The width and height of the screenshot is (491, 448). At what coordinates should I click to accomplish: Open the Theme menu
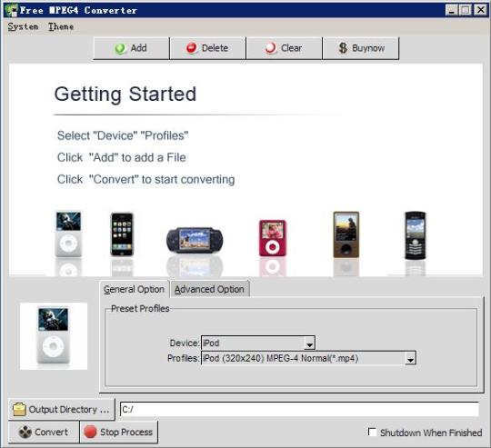coord(61,26)
